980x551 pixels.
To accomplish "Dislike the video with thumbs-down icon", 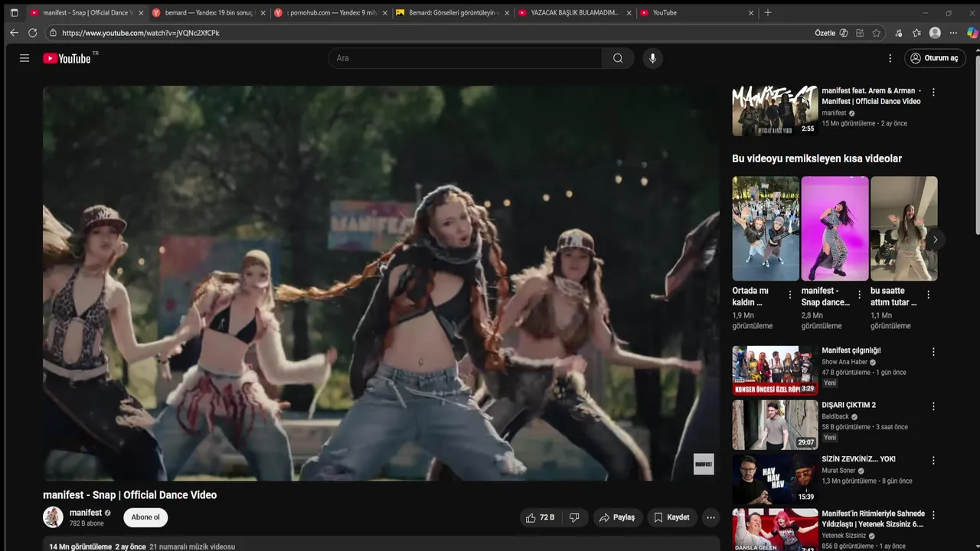I will pyautogui.click(x=574, y=517).
